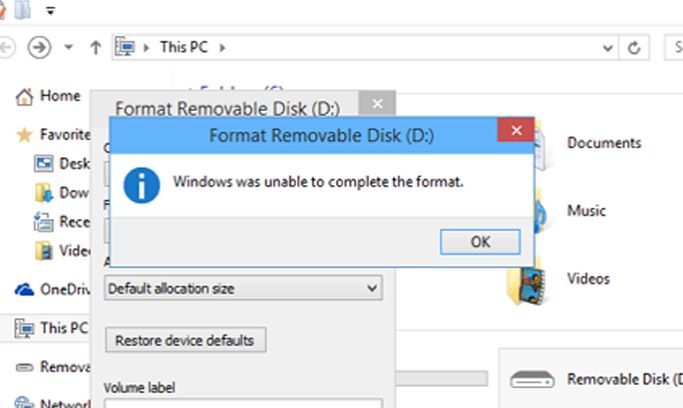Go forward in Explorer navigation

tap(39, 47)
